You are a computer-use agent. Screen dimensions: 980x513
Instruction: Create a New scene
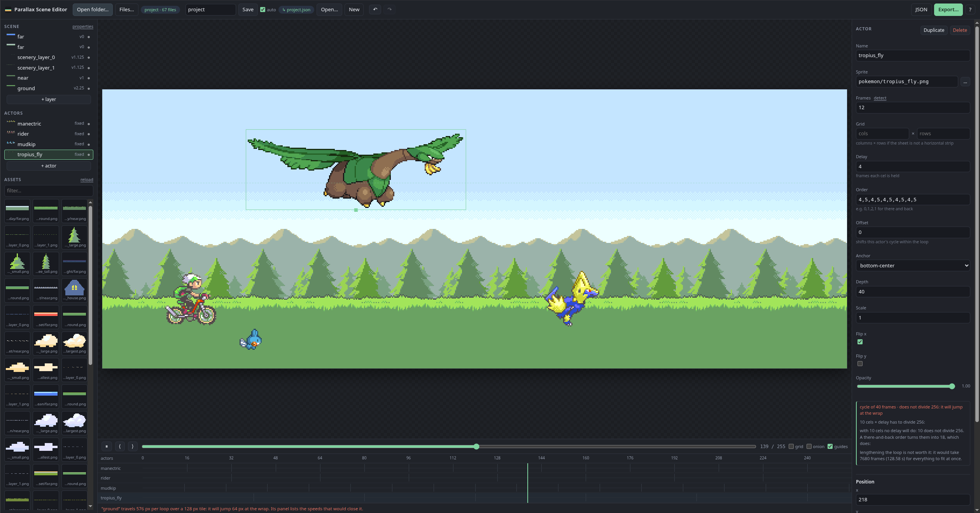pyautogui.click(x=354, y=10)
